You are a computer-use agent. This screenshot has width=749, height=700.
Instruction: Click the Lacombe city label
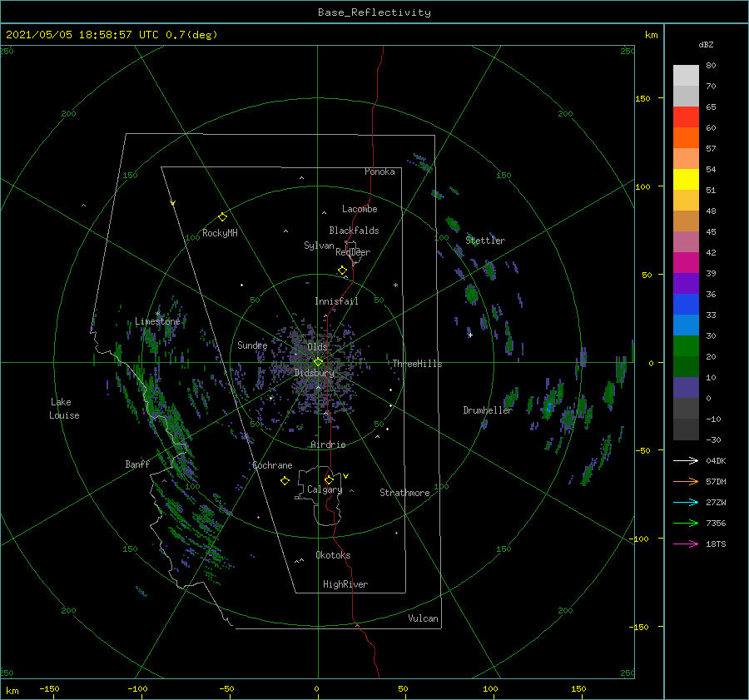[x=360, y=209]
